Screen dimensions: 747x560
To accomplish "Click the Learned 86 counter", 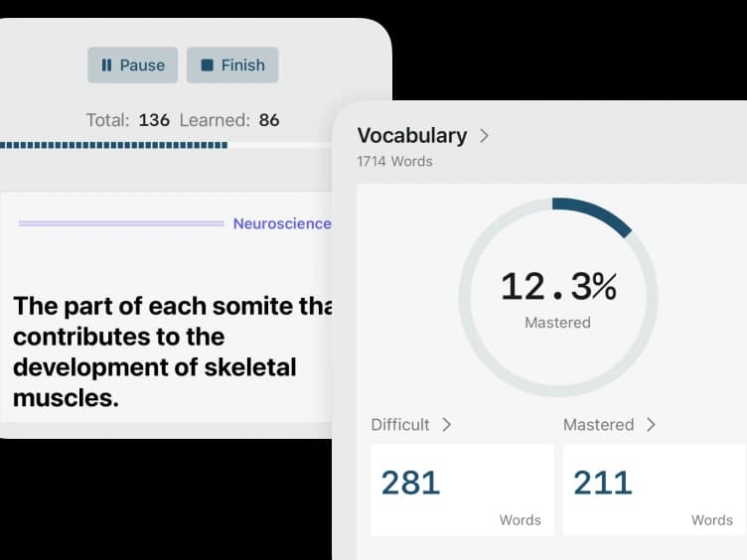I will point(229,120).
